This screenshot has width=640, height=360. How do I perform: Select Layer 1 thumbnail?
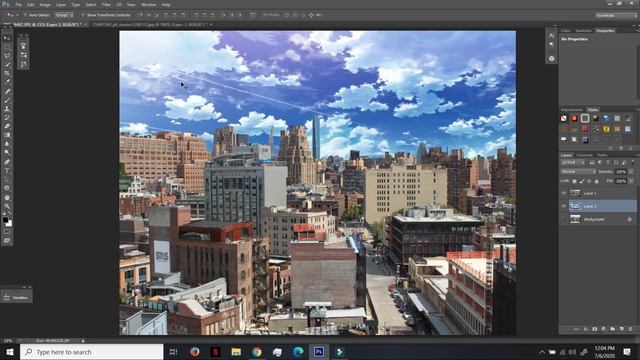point(575,193)
